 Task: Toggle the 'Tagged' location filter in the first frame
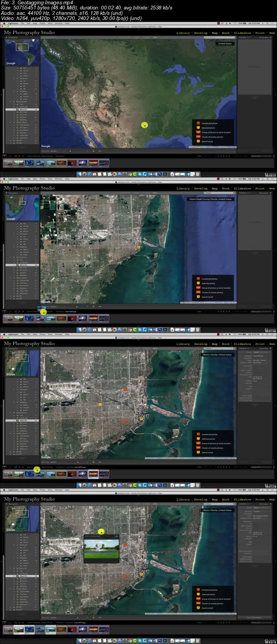tap(137, 37)
